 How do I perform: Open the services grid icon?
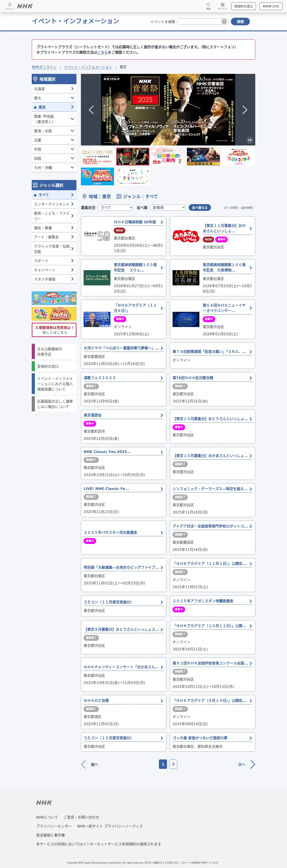coord(222,6)
